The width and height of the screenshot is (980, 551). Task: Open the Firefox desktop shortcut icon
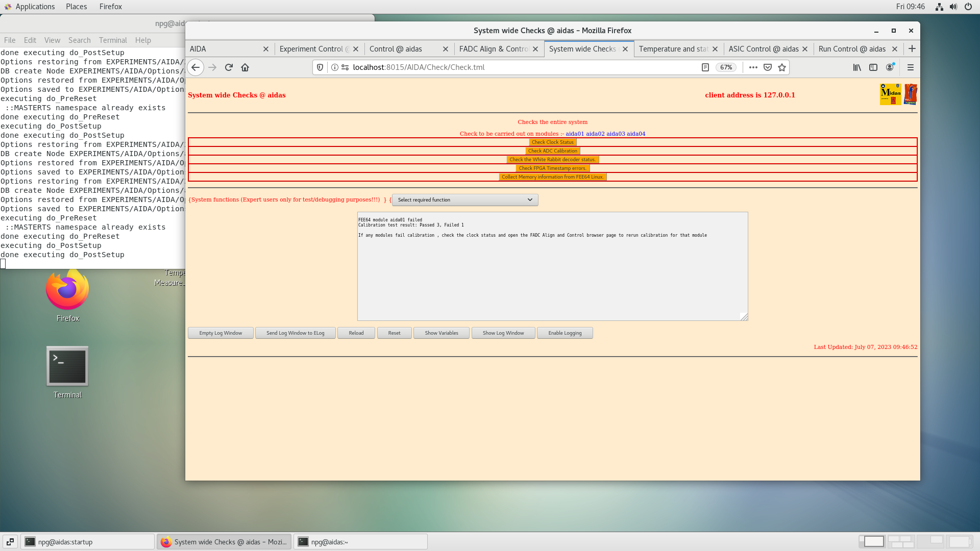[67, 291]
